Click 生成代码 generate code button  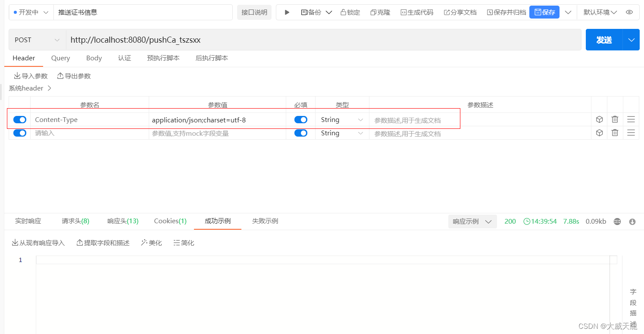[x=417, y=12]
